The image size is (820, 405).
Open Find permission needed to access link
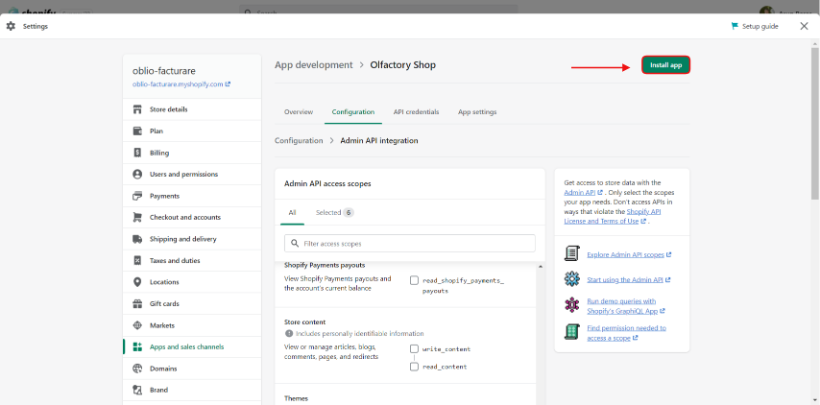(x=627, y=333)
